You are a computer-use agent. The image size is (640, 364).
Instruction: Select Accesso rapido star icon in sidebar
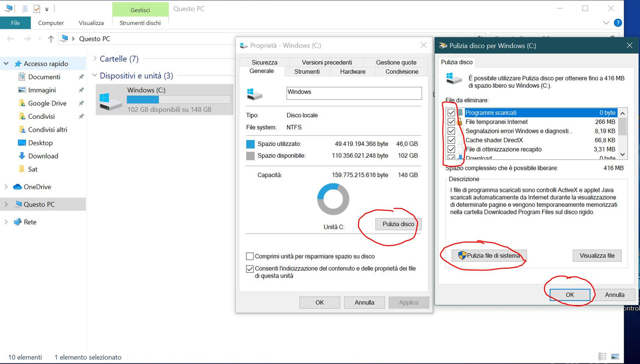pos(18,63)
